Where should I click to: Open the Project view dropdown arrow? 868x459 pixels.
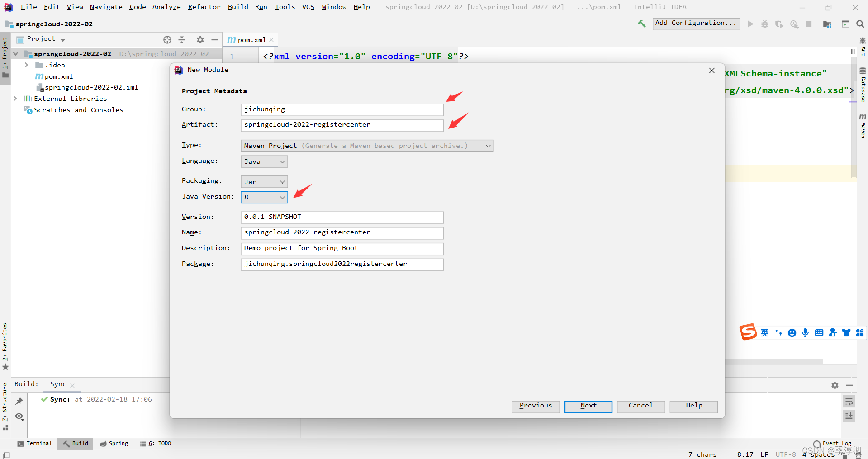[63, 40]
